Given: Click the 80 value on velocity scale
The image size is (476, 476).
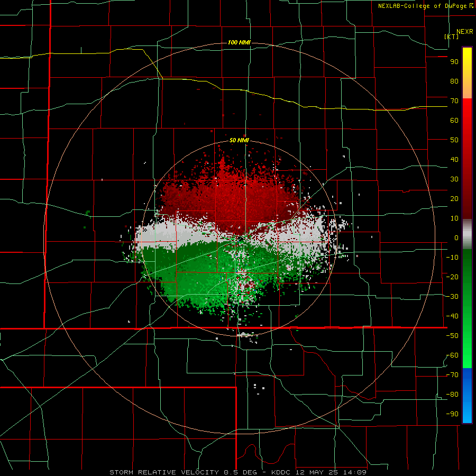Looking at the screenshot, I should point(454,81).
